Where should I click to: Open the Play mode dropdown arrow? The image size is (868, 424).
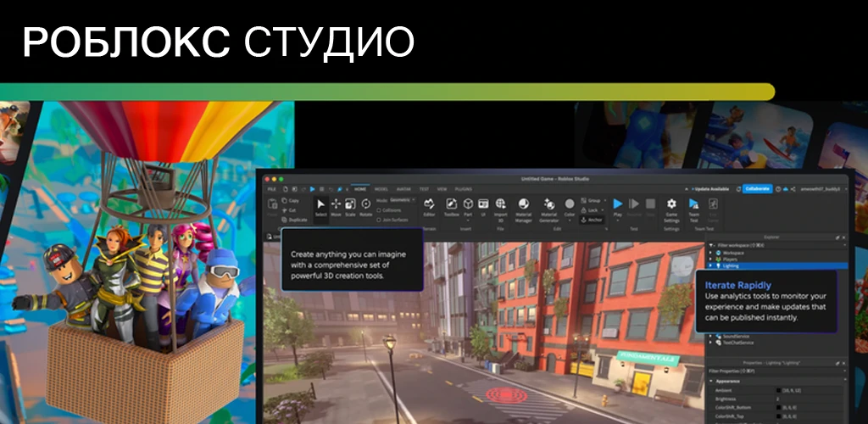618,220
